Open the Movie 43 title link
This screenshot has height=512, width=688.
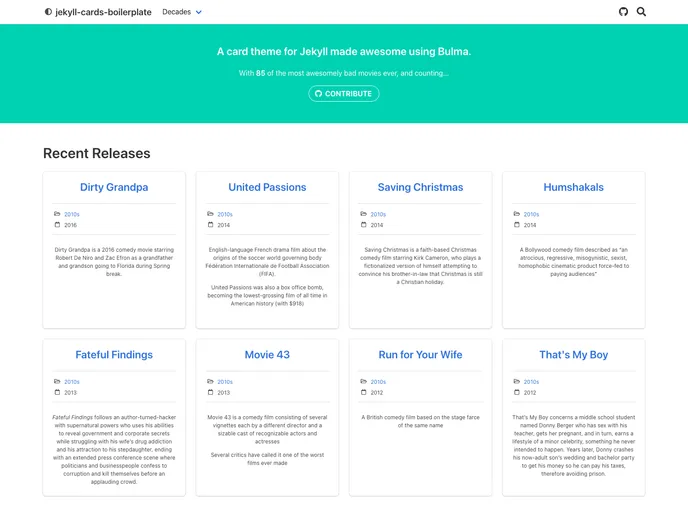click(267, 355)
